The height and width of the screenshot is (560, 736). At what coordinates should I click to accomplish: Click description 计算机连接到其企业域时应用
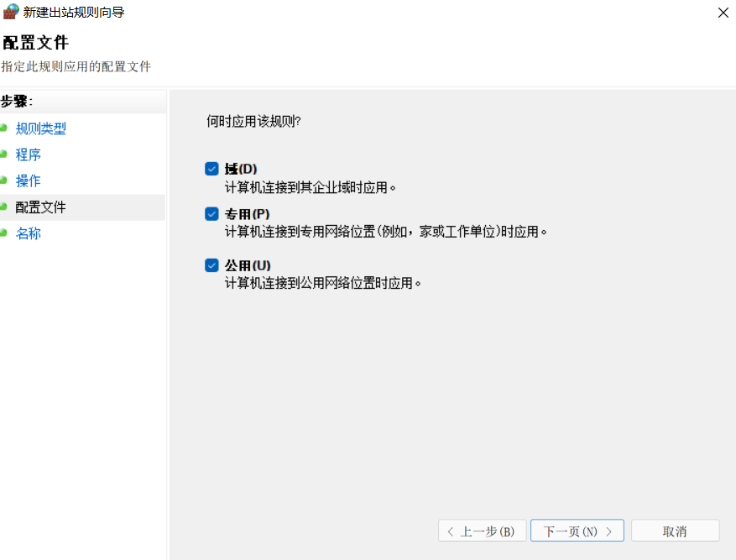(x=310, y=188)
